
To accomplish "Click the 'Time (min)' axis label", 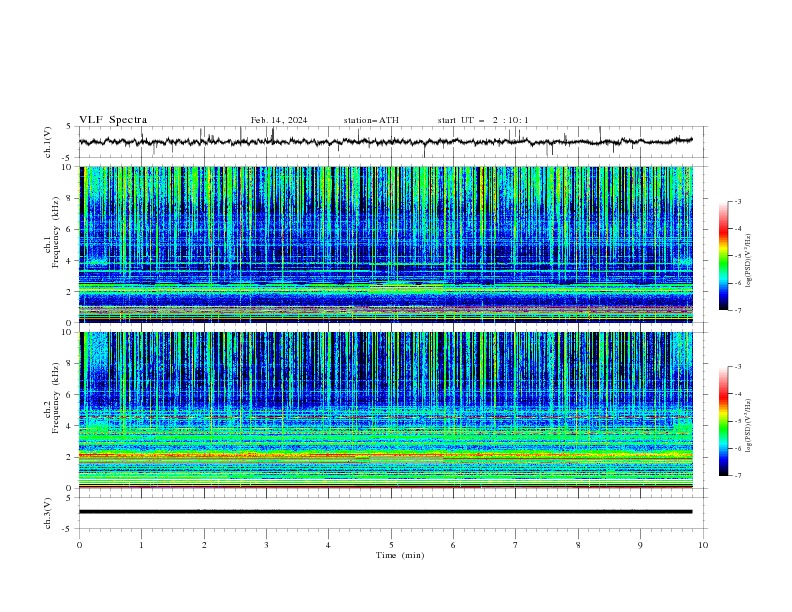I will coord(400,555).
